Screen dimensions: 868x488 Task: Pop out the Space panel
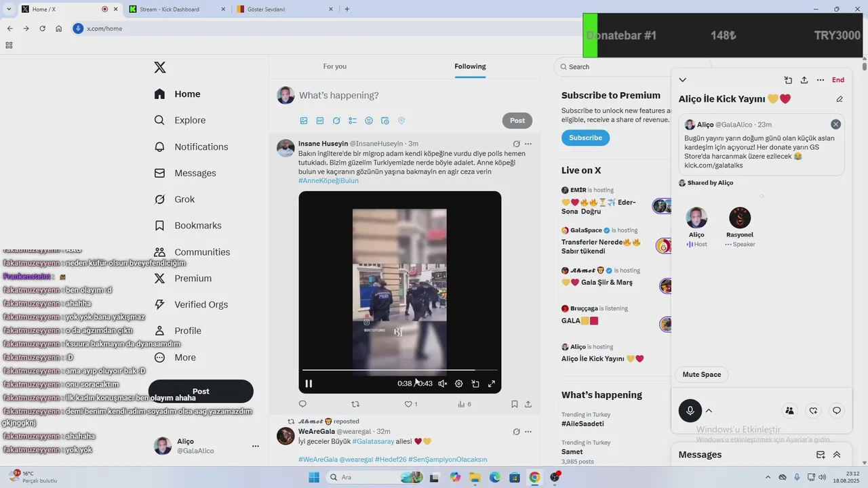tap(788, 80)
